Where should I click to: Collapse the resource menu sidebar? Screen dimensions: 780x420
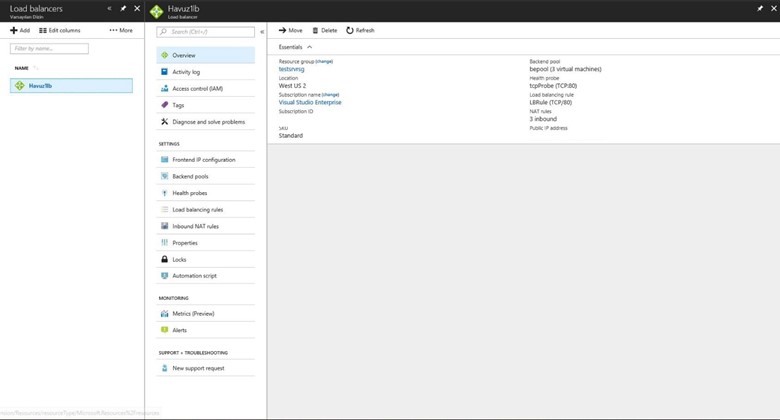(x=262, y=32)
